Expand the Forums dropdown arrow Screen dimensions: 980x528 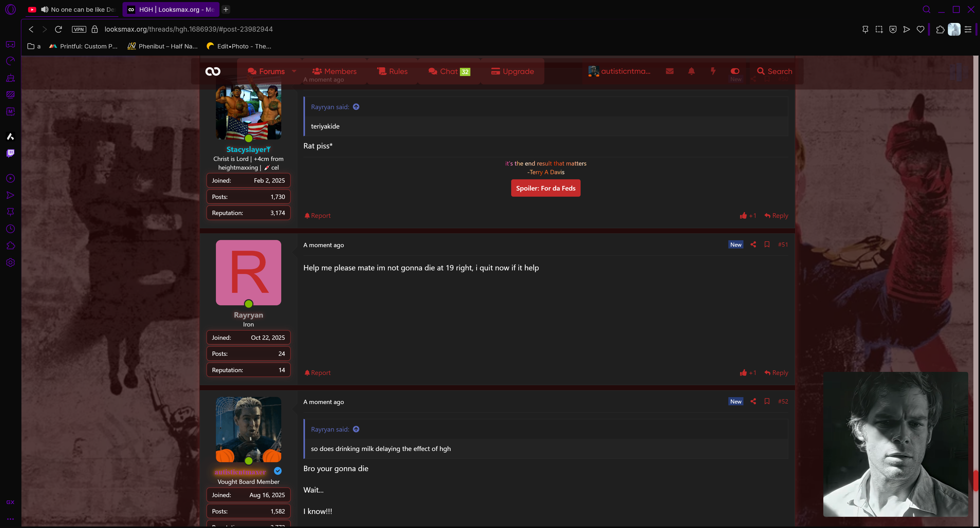pyautogui.click(x=294, y=71)
